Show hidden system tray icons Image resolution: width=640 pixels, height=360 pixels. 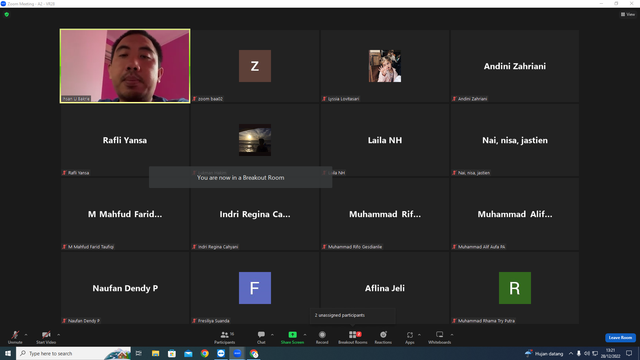coord(571,353)
